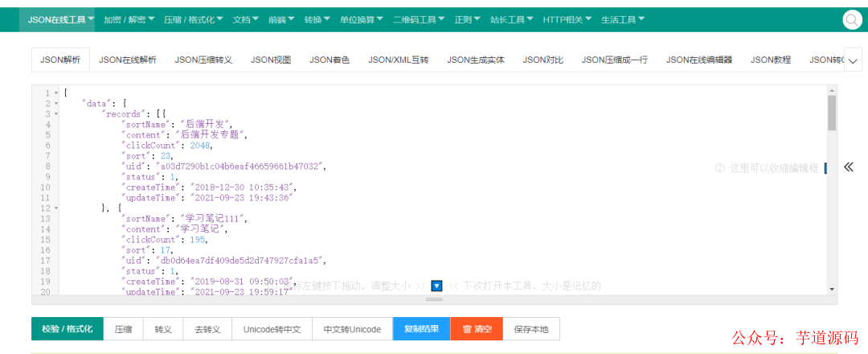Open the 加密 / 解密 dropdown menu

click(x=129, y=20)
